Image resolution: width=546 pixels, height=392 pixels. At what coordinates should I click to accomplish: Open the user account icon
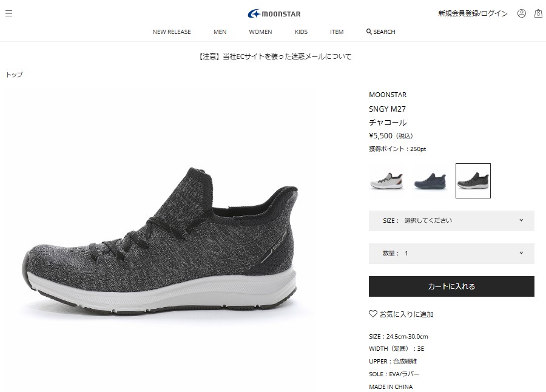[x=521, y=13]
